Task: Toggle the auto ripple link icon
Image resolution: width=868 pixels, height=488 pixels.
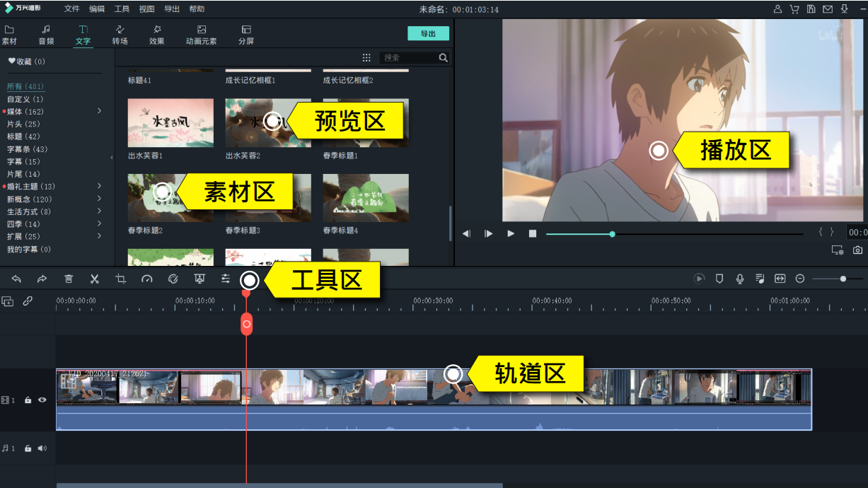Action: pos(28,301)
